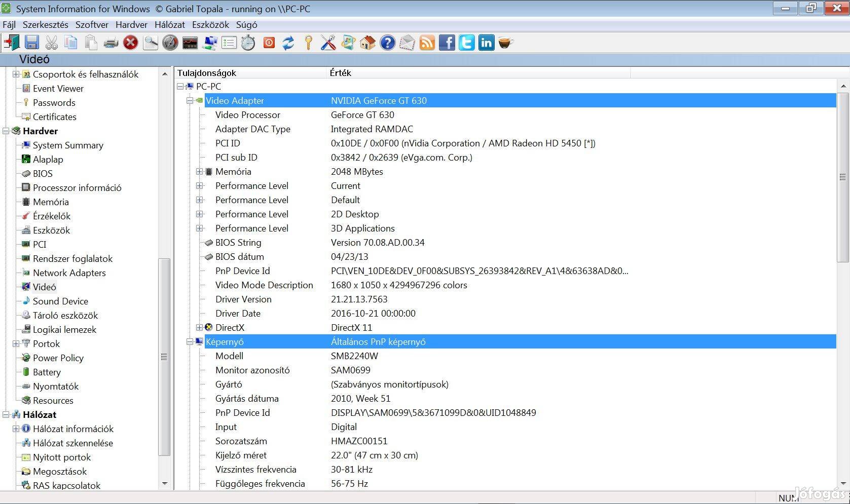Click the Cut scissors icon

click(x=51, y=43)
